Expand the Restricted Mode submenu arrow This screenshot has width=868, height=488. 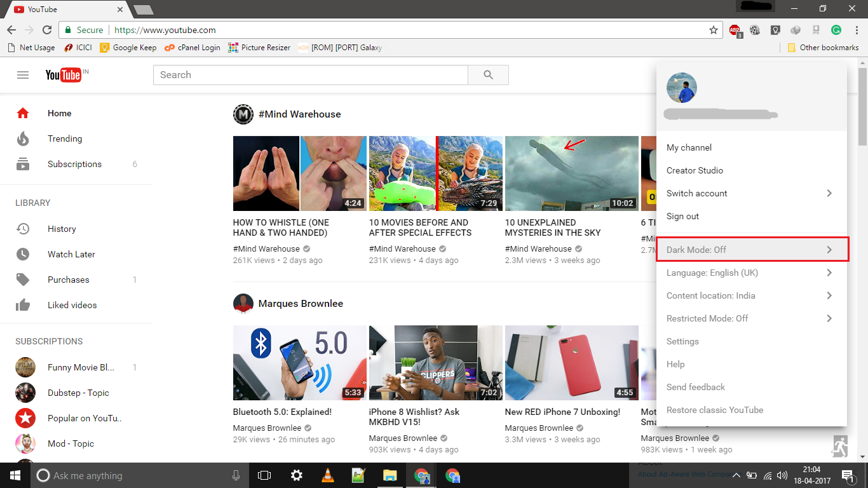pyautogui.click(x=829, y=318)
